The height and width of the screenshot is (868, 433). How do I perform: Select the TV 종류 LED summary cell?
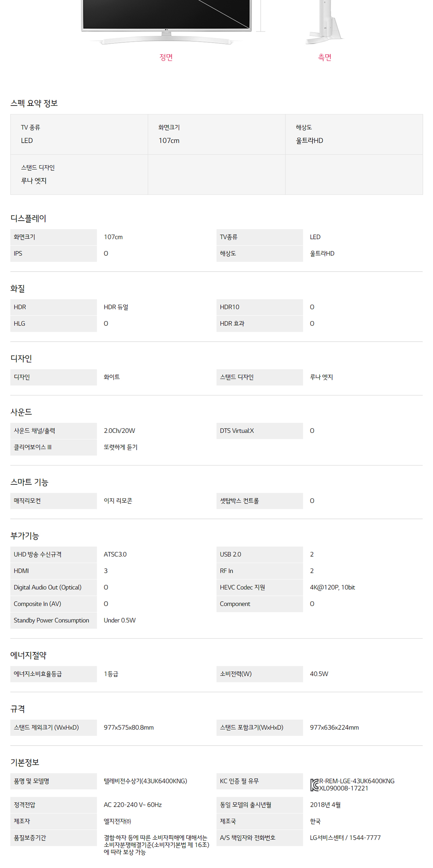[x=79, y=134]
